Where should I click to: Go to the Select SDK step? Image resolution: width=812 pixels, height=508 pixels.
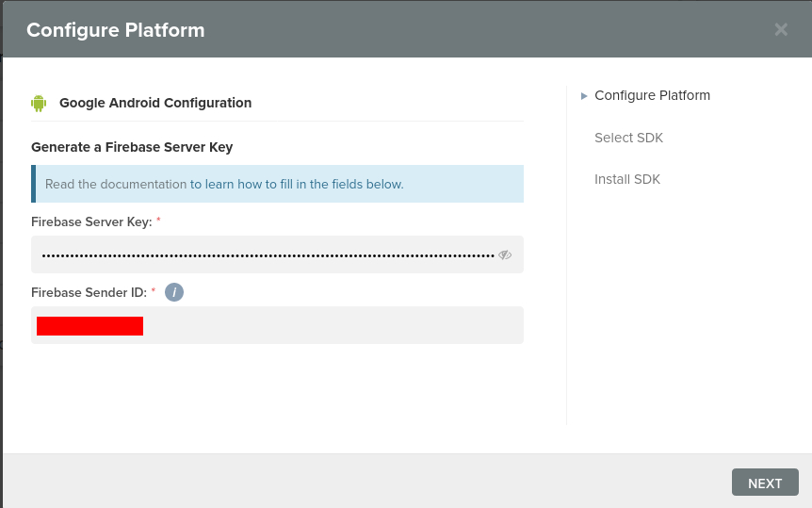click(x=628, y=138)
